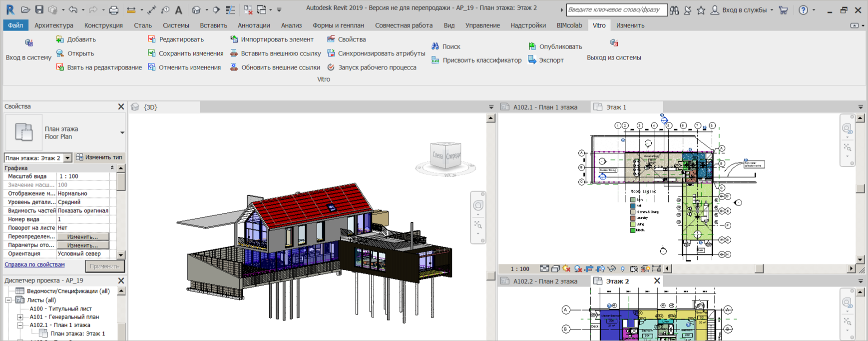Click the Visual Style cube icon in view control bar

click(555, 268)
